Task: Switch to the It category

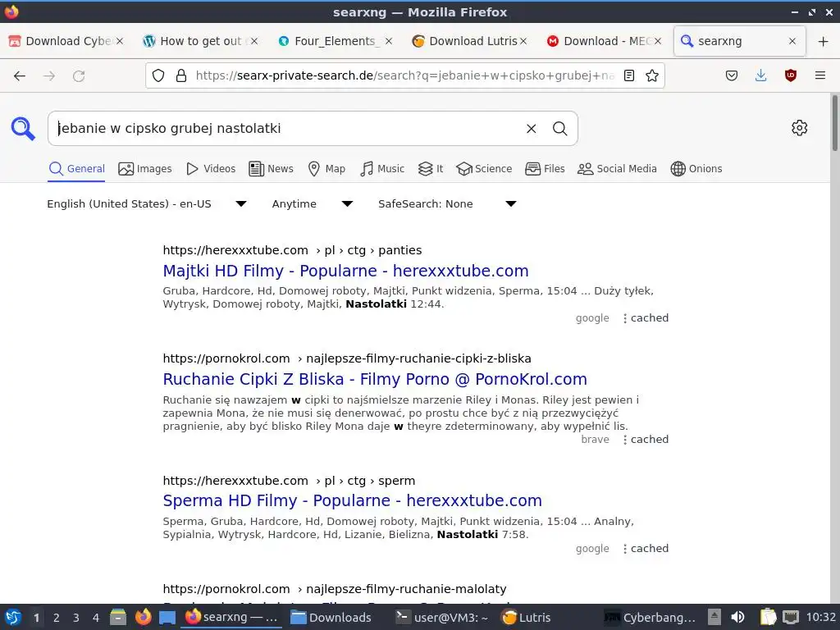Action: (430, 169)
